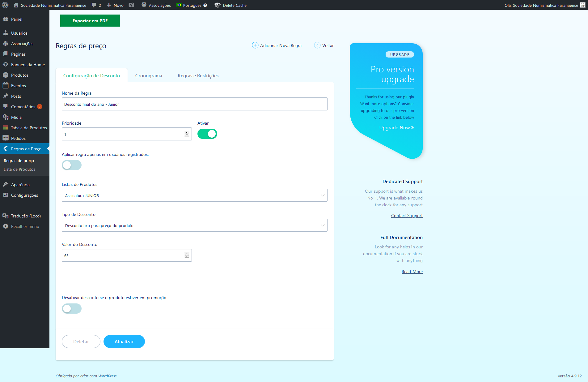
Task: Toggle the Ativar switch off
Action: [x=207, y=134]
